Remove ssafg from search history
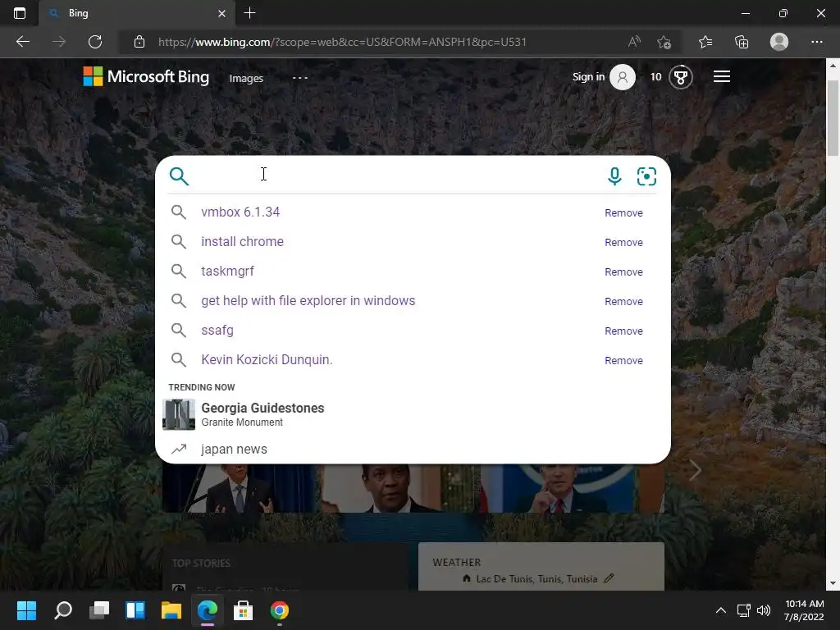The height and width of the screenshot is (630, 840). click(x=623, y=331)
